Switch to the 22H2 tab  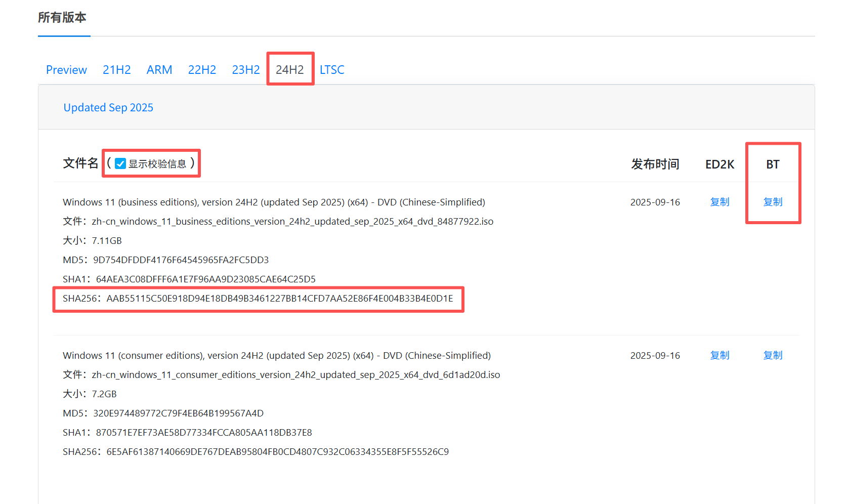click(x=201, y=70)
